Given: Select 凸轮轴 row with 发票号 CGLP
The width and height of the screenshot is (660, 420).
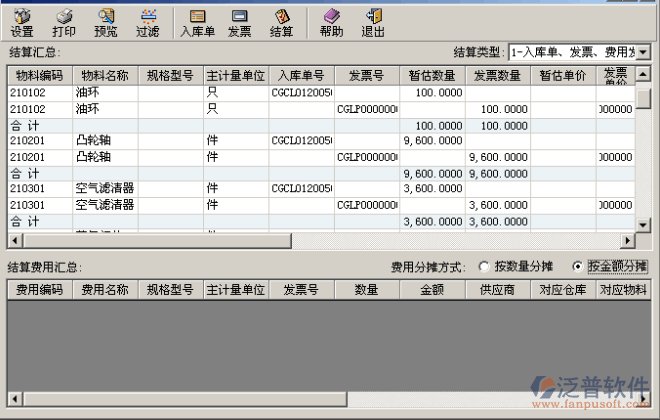Looking at the screenshot, I should (321, 157).
